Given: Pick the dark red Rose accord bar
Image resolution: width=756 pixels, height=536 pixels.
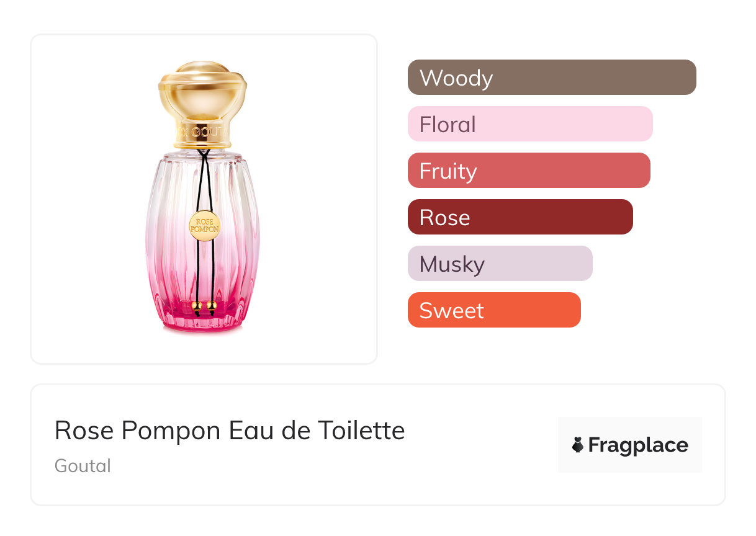Looking at the screenshot, I should (x=520, y=217).
